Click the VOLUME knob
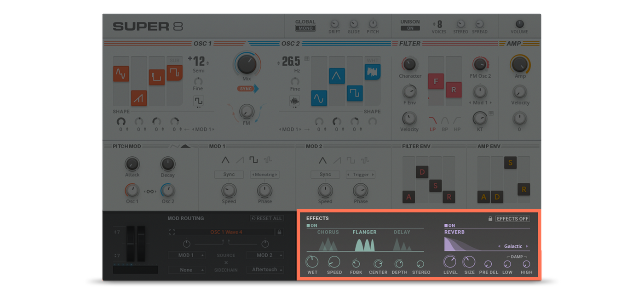Image resolution: width=644 pixels, height=301 pixels. (519, 24)
